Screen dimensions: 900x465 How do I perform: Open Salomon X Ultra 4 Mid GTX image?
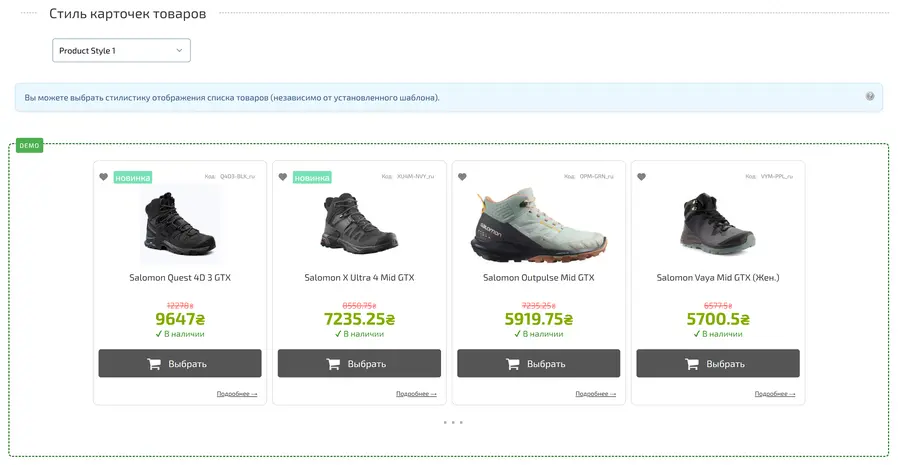point(359,224)
